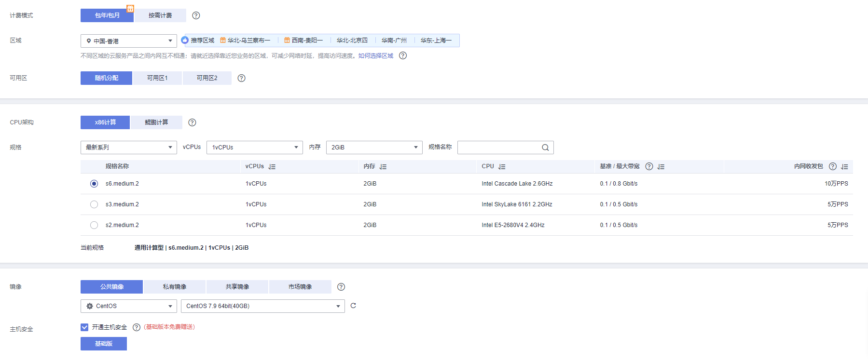This screenshot has width=868, height=363.
Task: Click the help icon after 如何选择区域
Action: (403, 55)
